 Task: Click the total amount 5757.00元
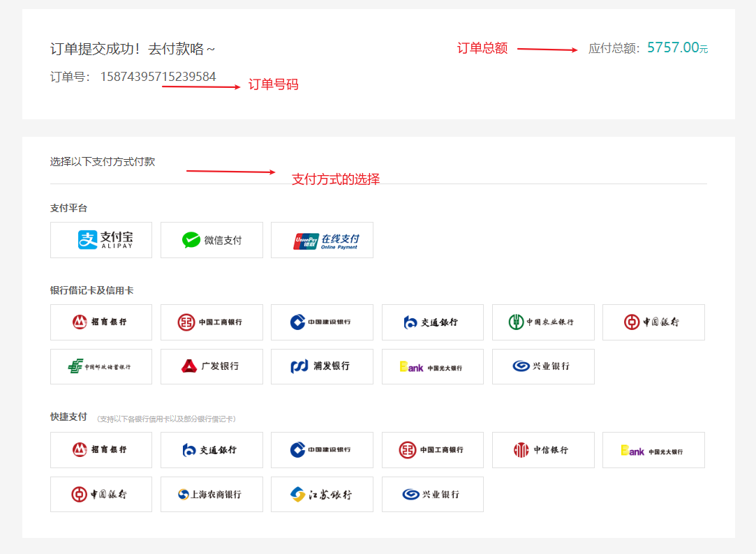[677, 47]
